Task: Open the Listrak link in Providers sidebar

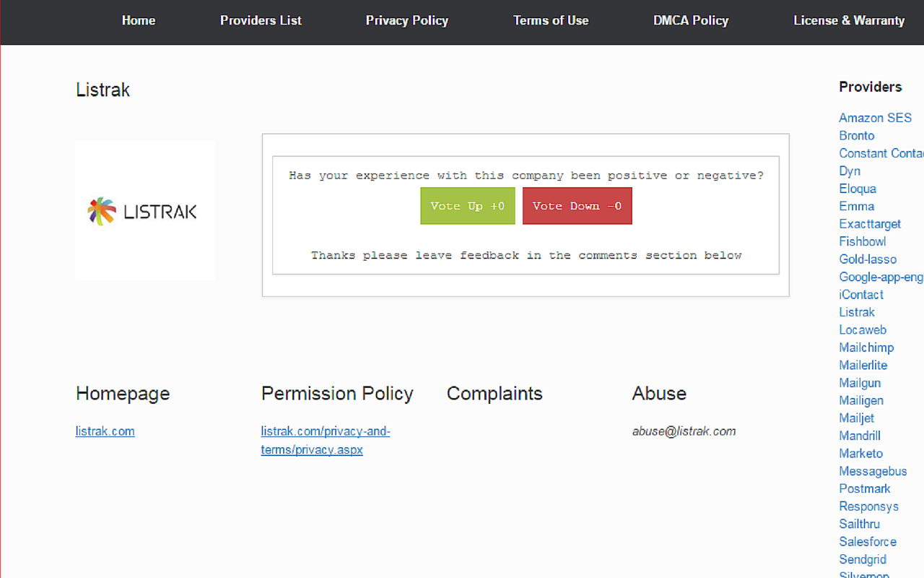Action: (857, 312)
